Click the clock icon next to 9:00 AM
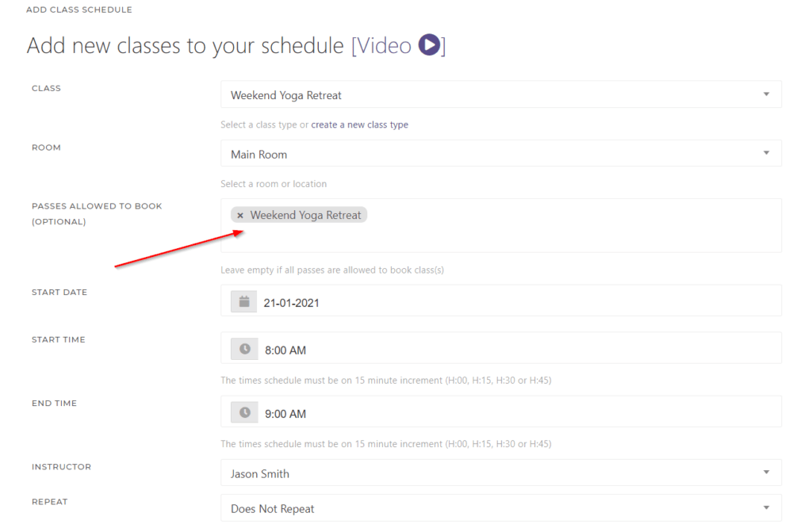 pos(243,411)
